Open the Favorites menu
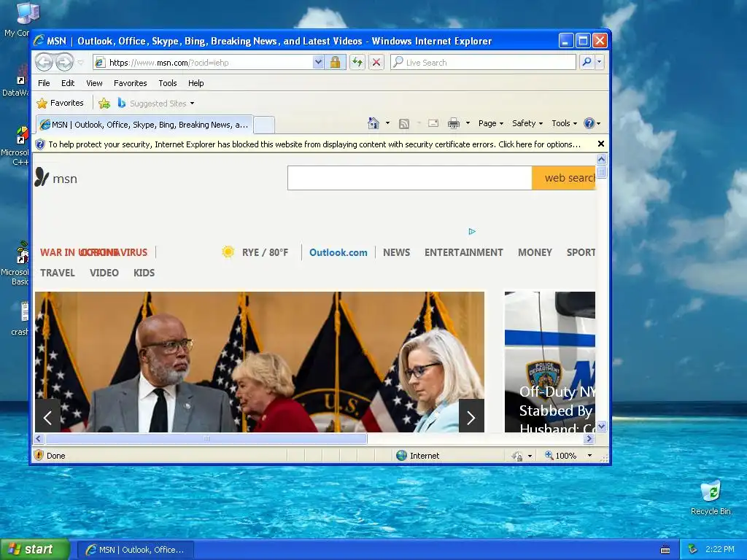Viewport: 747px width, 560px height. (130, 83)
